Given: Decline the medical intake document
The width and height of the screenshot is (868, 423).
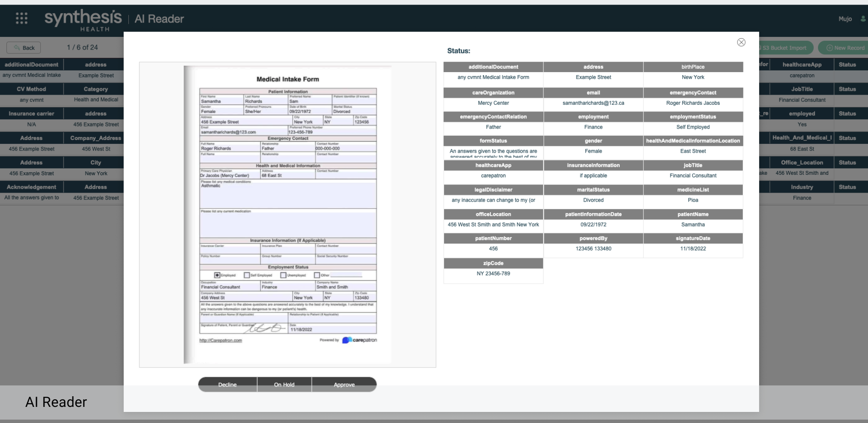Looking at the screenshot, I should 227,384.
